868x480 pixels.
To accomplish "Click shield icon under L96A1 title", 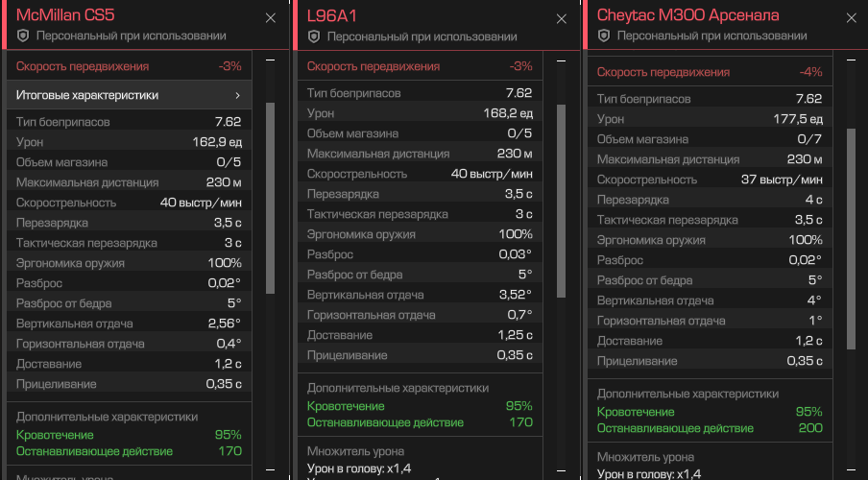I will [x=314, y=36].
